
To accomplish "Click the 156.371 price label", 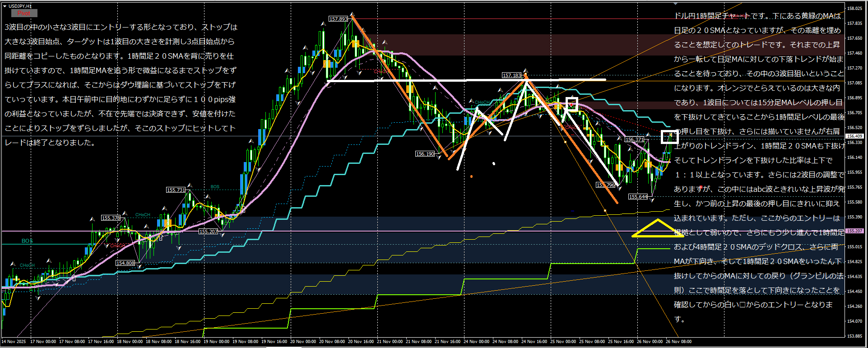I will click(x=634, y=139).
